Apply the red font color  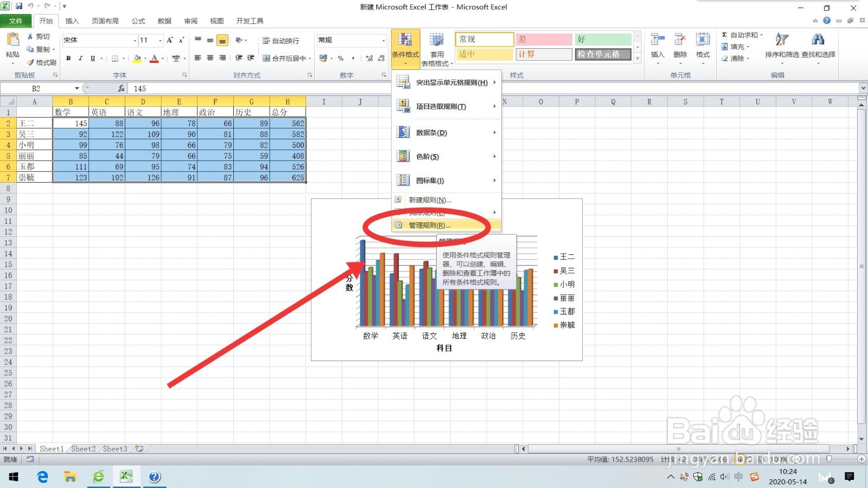pos(154,58)
